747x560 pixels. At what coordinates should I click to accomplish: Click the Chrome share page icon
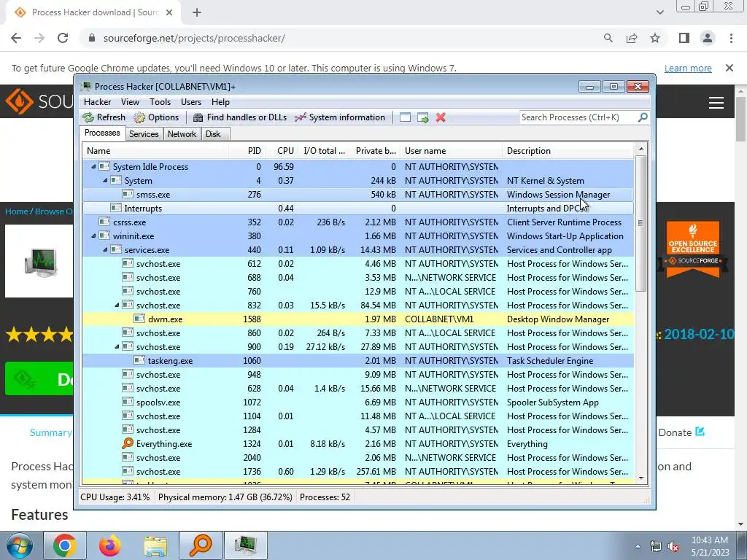[x=632, y=38]
